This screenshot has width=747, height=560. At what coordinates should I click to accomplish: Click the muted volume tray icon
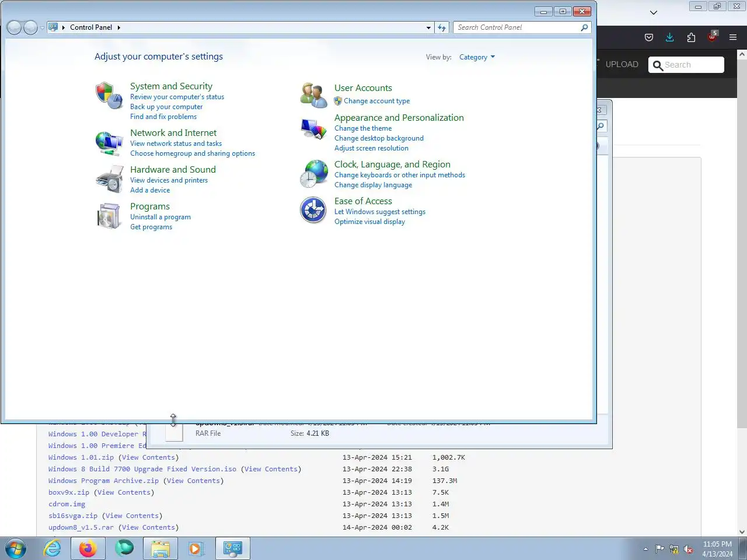pos(689,549)
